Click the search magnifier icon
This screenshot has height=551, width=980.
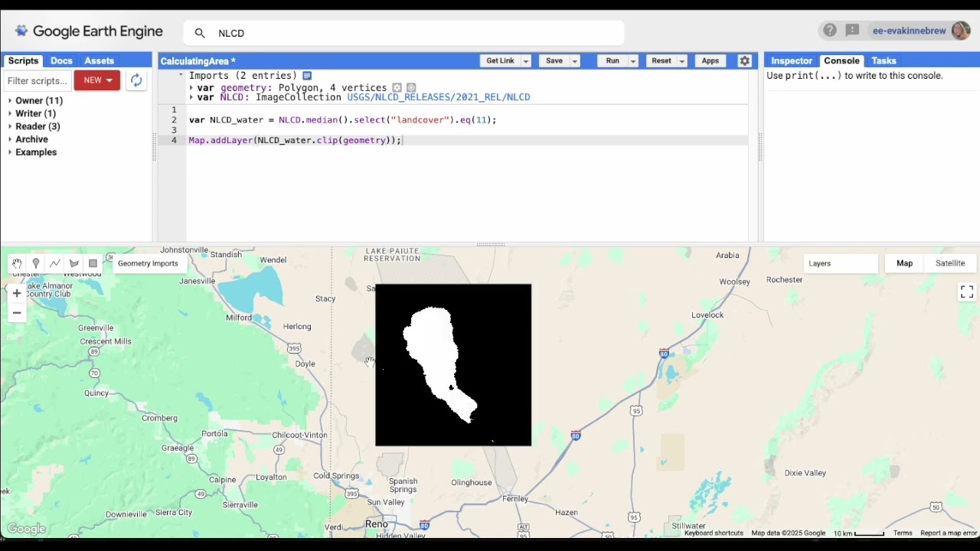click(x=200, y=33)
